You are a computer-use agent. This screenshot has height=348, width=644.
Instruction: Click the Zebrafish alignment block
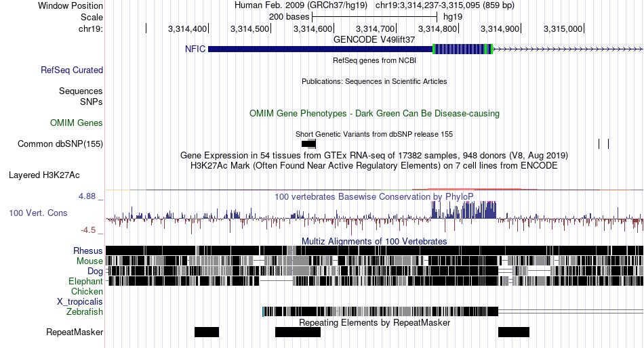[x=380, y=311]
